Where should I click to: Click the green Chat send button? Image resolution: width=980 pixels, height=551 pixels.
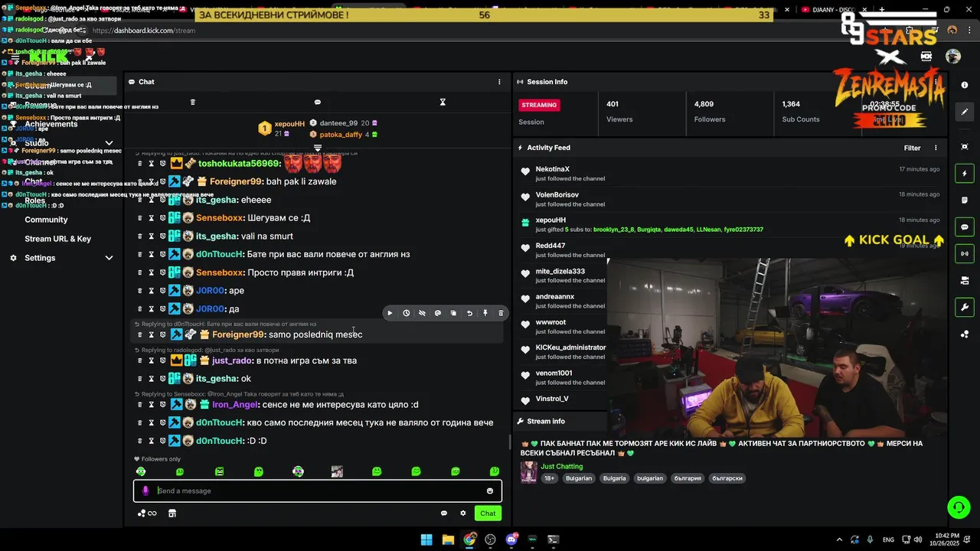[x=488, y=514]
